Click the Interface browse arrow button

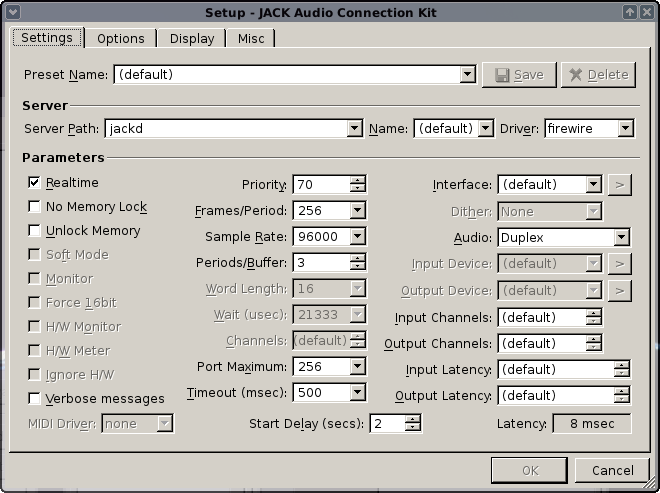click(x=620, y=185)
